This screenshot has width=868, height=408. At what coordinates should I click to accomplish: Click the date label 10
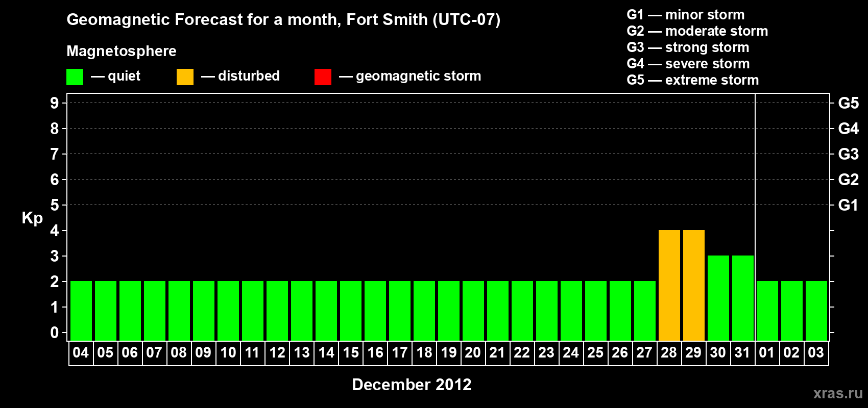228,352
